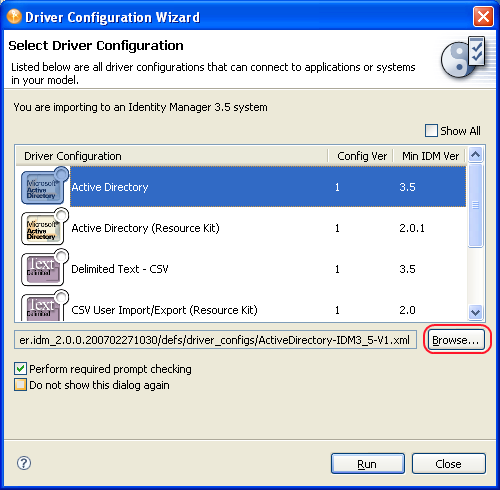Select the Active Directory row text

(x=110, y=187)
